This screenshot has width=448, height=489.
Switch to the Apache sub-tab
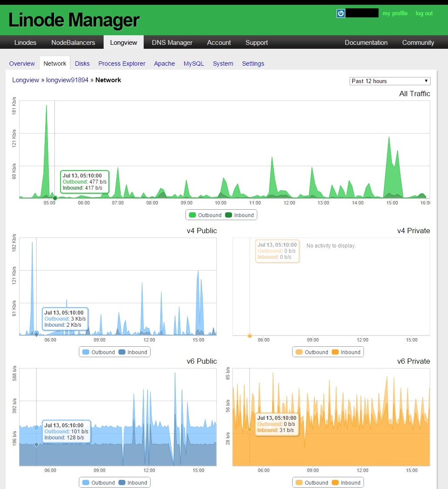click(164, 64)
